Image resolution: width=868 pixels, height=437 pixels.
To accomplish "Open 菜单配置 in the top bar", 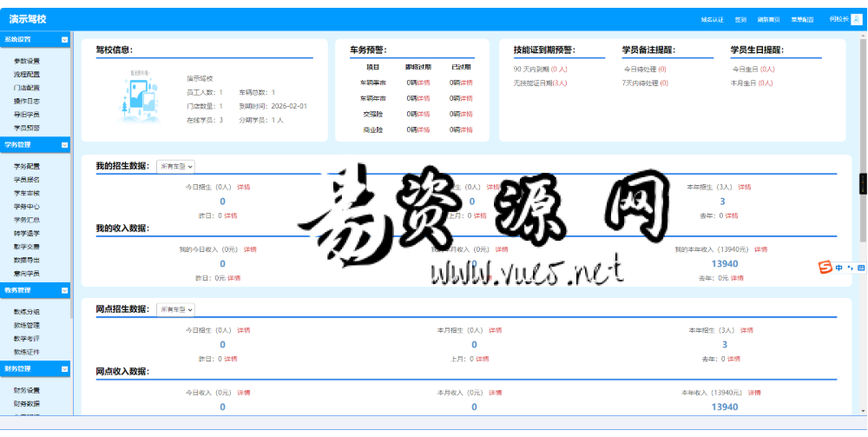I will (802, 19).
